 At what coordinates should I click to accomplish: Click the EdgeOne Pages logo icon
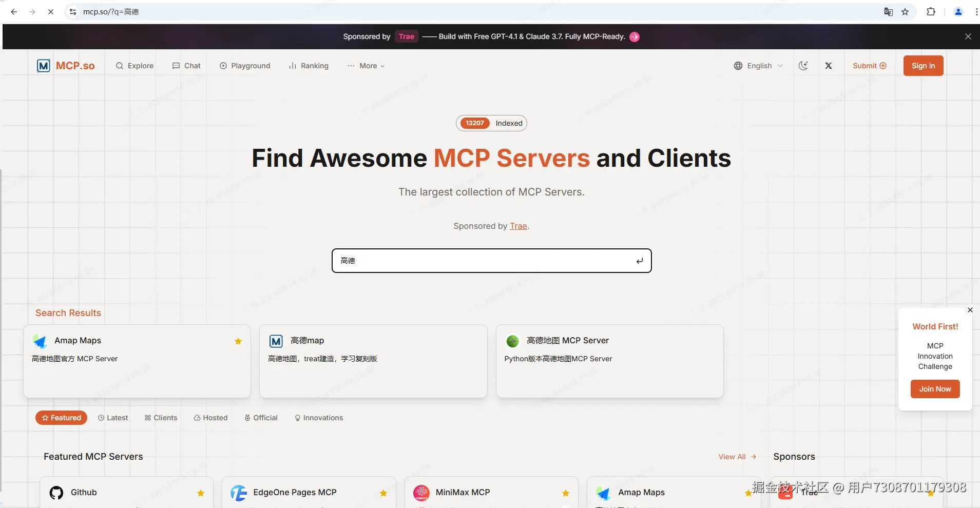point(239,493)
